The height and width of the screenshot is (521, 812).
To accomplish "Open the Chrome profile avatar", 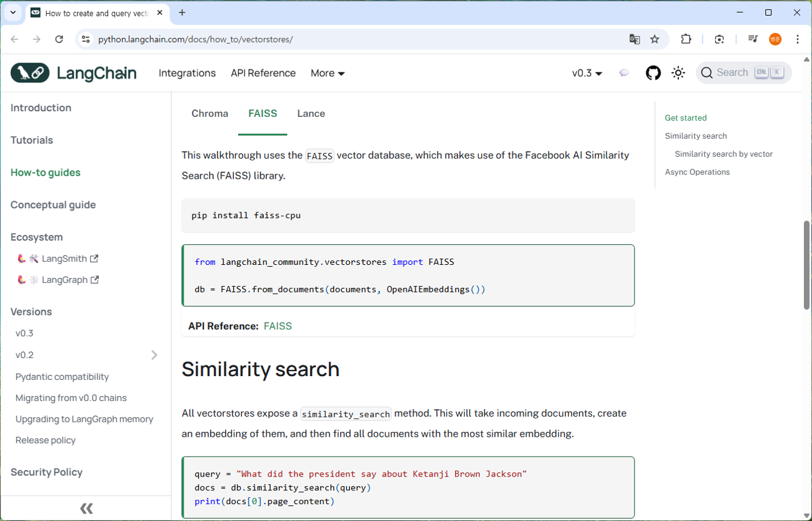I will pyautogui.click(x=775, y=39).
